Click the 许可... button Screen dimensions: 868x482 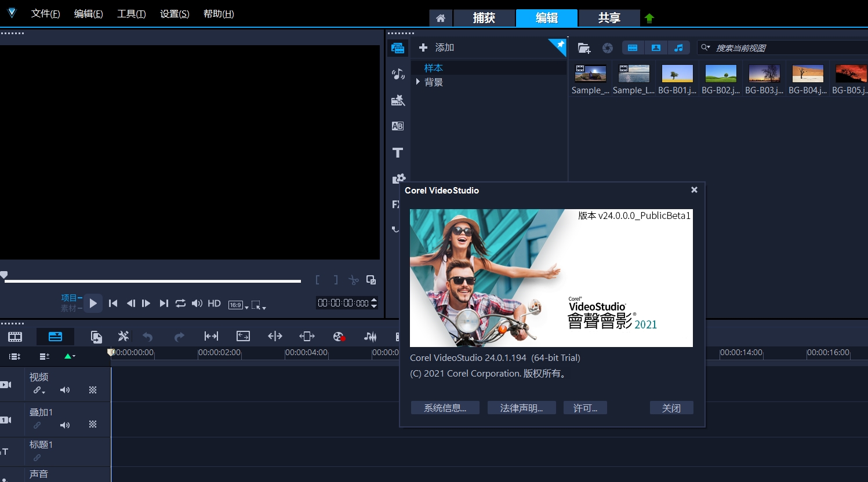(x=586, y=408)
